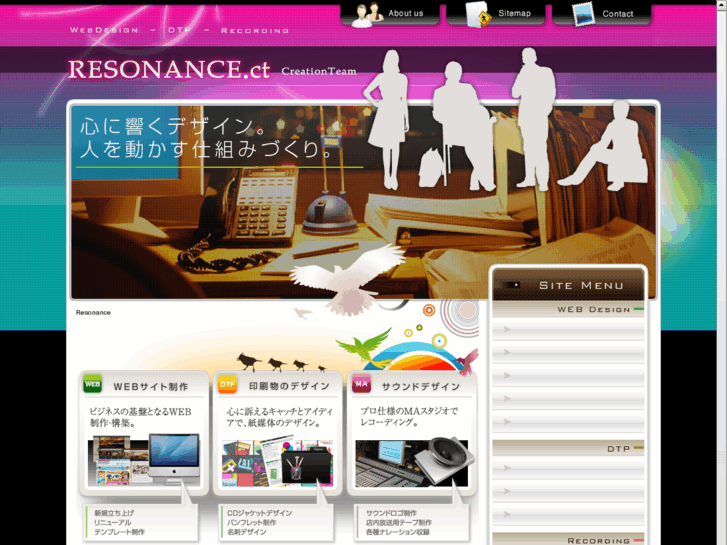Open the Contact page
This screenshot has height=545, width=727.
(x=617, y=14)
